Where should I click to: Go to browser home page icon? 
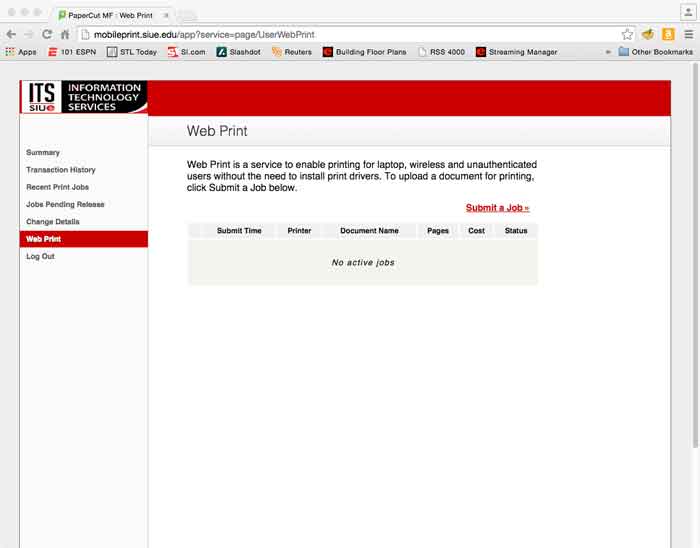[65, 34]
